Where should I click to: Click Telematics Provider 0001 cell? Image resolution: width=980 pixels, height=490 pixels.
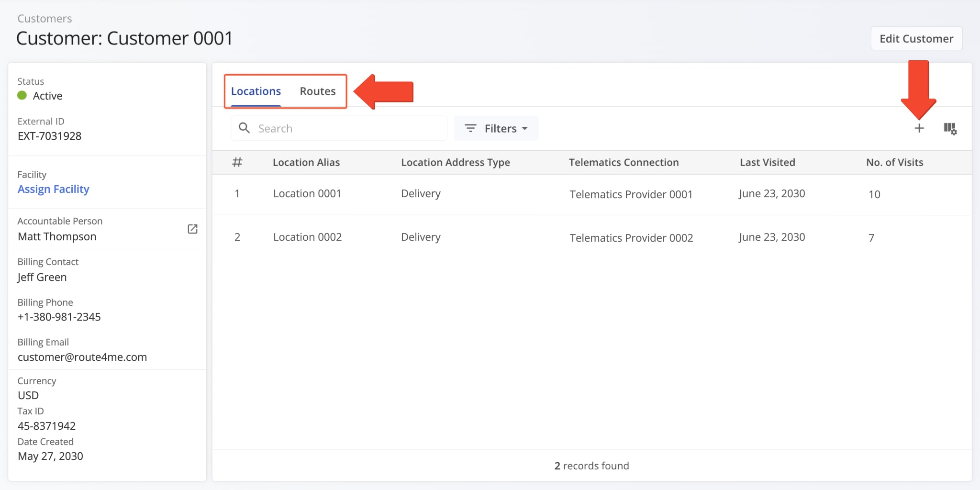(x=631, y=194)
